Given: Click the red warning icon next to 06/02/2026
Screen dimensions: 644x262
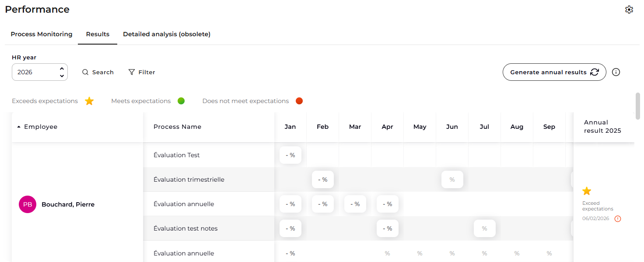Looking at the screenshot, I should pos(618,219).
